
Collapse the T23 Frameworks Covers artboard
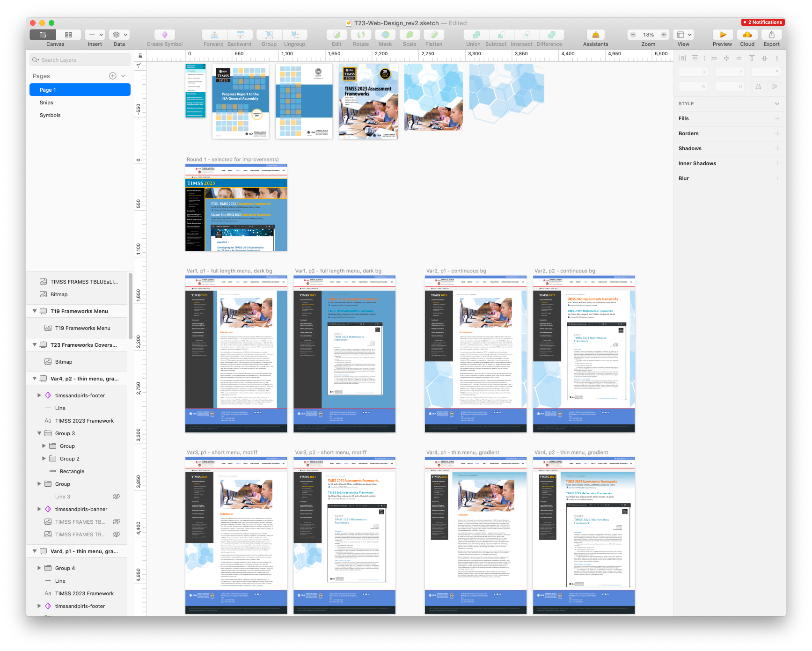pos(35,345)
